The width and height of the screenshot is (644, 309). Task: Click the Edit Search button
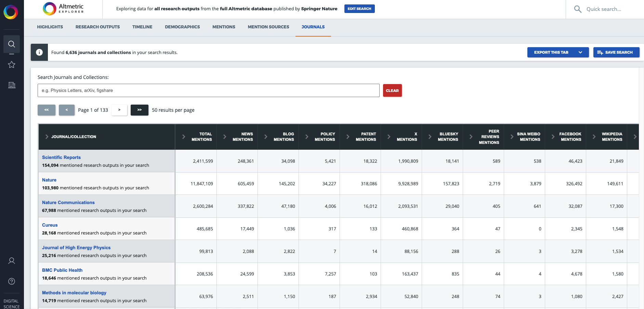pos(359,9)
